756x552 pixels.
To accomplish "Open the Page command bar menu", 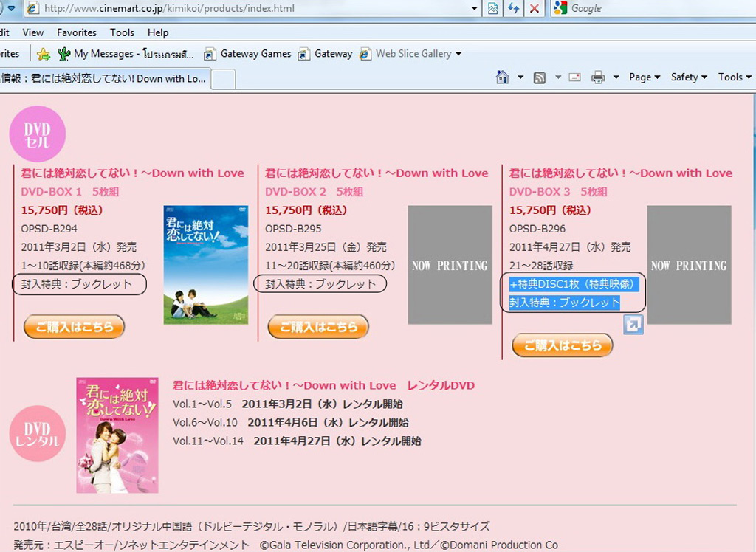I will 644,77.
